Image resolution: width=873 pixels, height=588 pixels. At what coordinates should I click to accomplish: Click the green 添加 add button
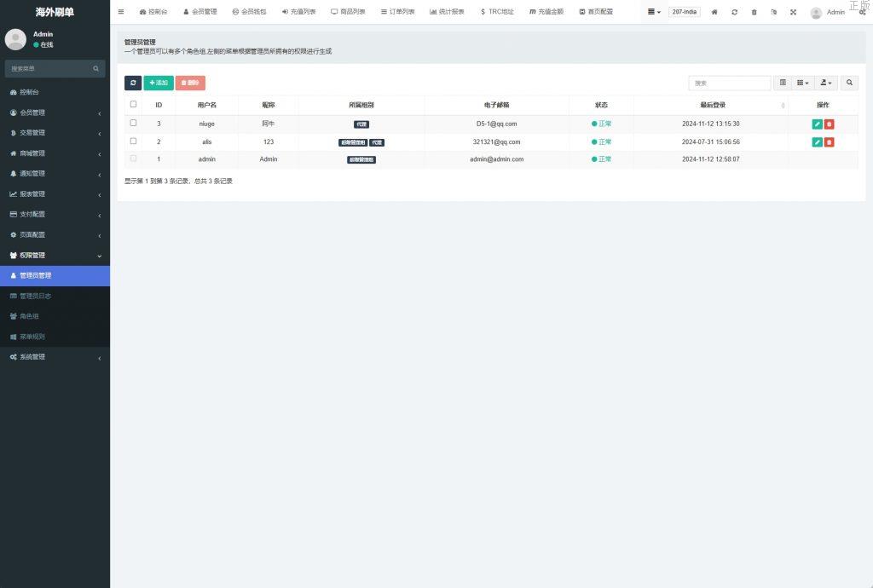tap(159, 83)
